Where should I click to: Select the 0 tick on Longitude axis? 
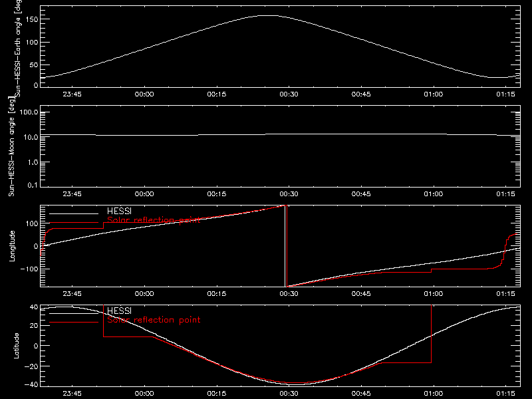coord(36,246)
